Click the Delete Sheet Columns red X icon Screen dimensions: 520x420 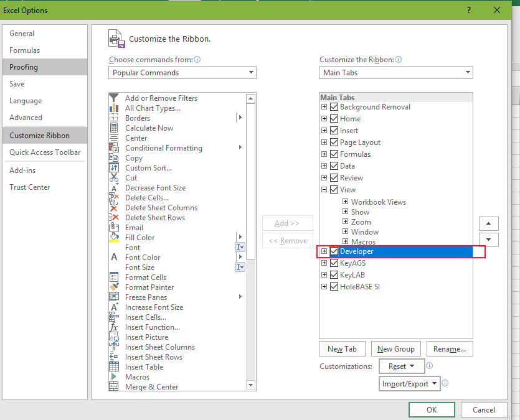pyautogui.click(x=114, y=208)
